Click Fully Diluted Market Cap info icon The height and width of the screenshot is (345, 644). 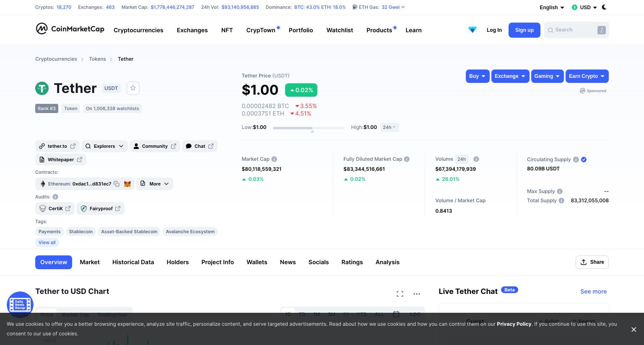point(407,159)
